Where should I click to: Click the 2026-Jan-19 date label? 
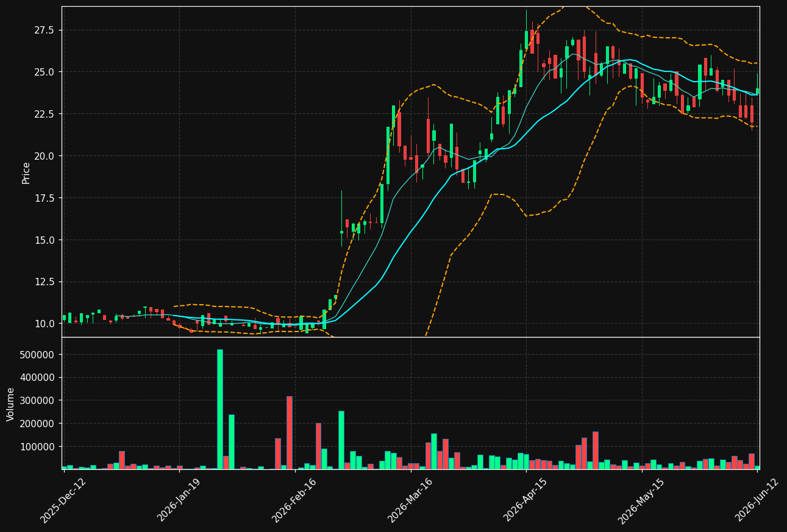[x=179, y=500]
